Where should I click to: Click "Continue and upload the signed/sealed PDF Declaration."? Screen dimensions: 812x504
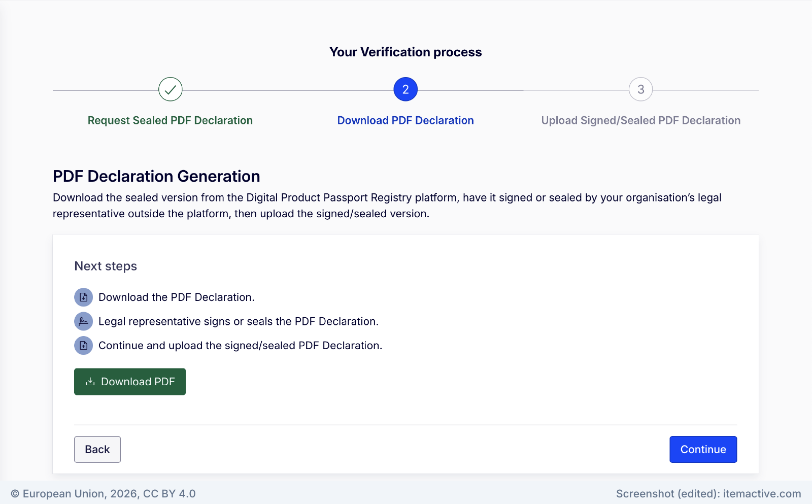coord(241,346)
